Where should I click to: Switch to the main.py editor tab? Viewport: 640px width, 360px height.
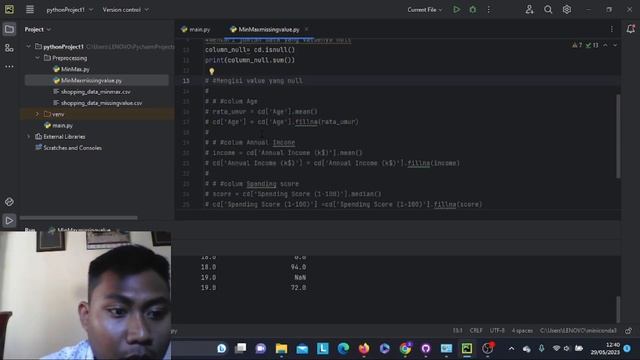pyautogui.click(x=196, y=29)
